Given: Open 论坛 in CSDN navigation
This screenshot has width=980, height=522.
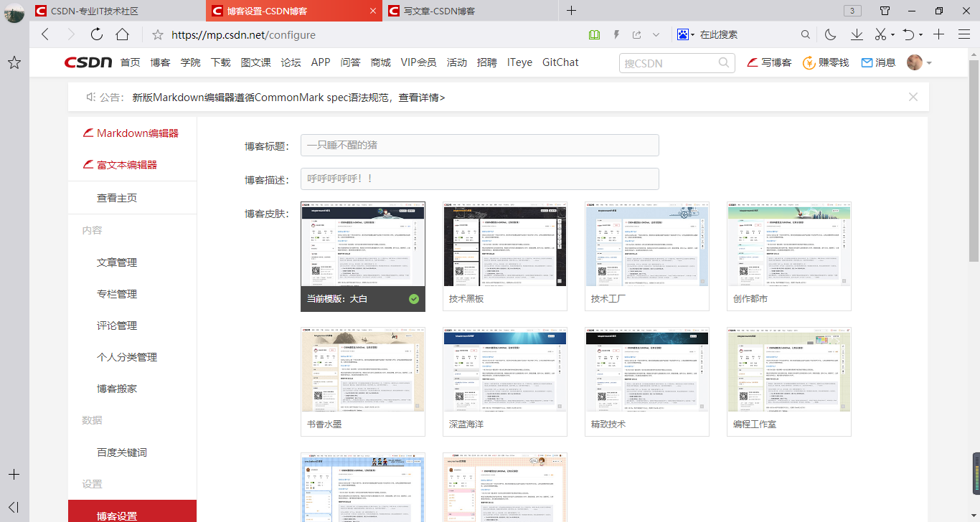Looking at the screenshot, I should [x=291, y=62].
